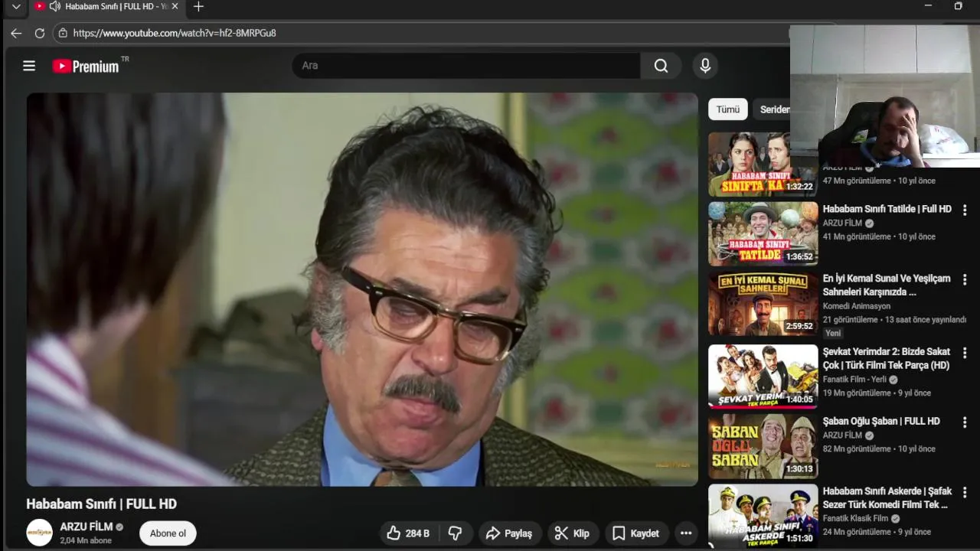The height and width of the screenshot is (551, 980).
Task: Open Hababam Sınıfı Askerde title link
Action: point(887,498)
